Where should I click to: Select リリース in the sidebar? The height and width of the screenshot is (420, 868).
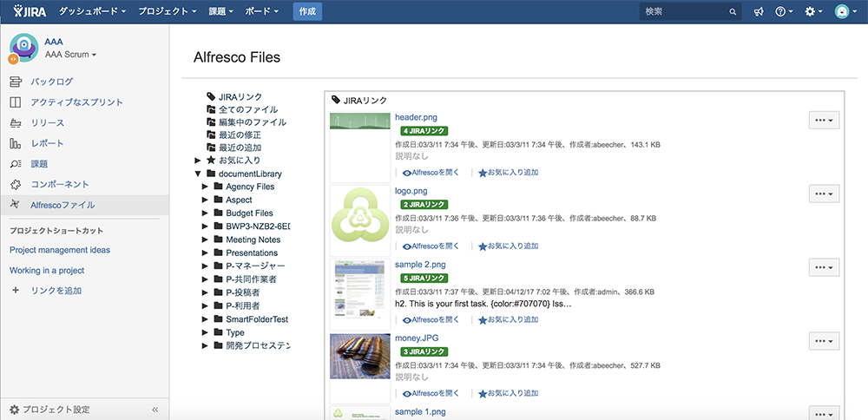(x=48, y=123)
